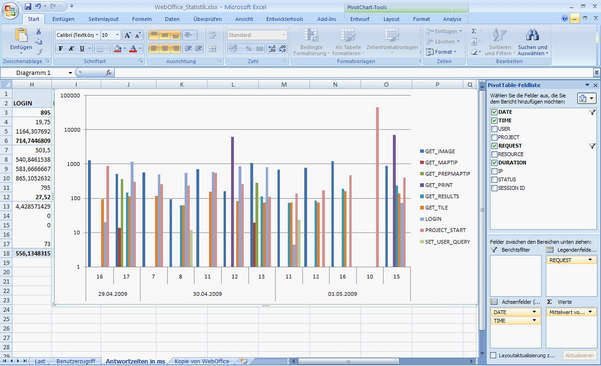Open the Formeln ribbon tab
The height and width of the screenshot is (366, 601).
point(142,19)
